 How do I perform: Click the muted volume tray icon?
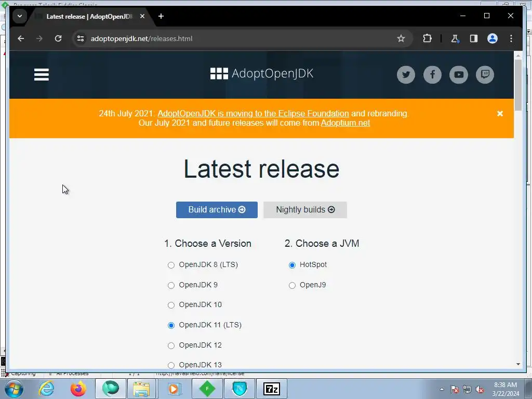pyautogui.click(x=480, y=389)
